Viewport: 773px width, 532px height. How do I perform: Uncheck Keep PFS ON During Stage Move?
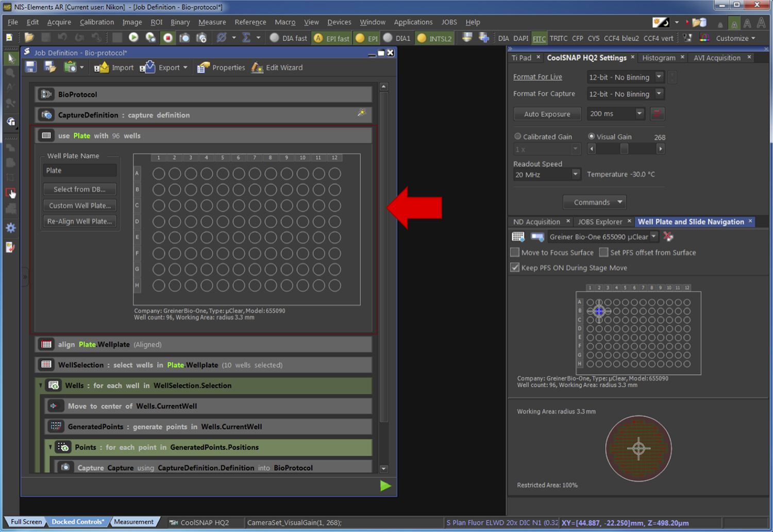click(x=515, y=268)
